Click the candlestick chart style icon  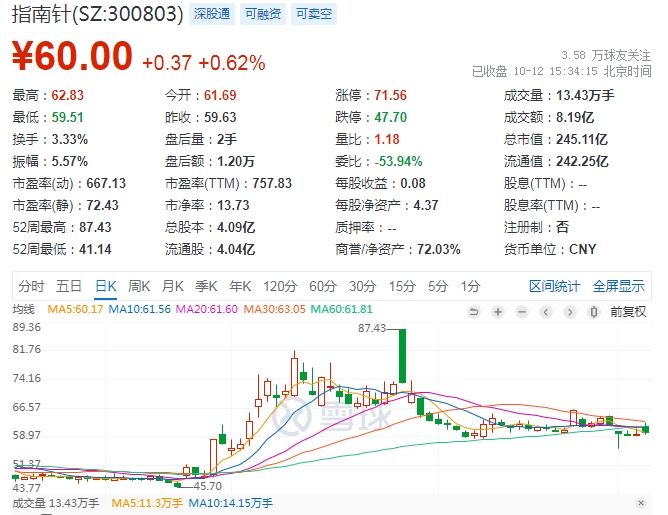pyautogui.click(x=593, y=312)
